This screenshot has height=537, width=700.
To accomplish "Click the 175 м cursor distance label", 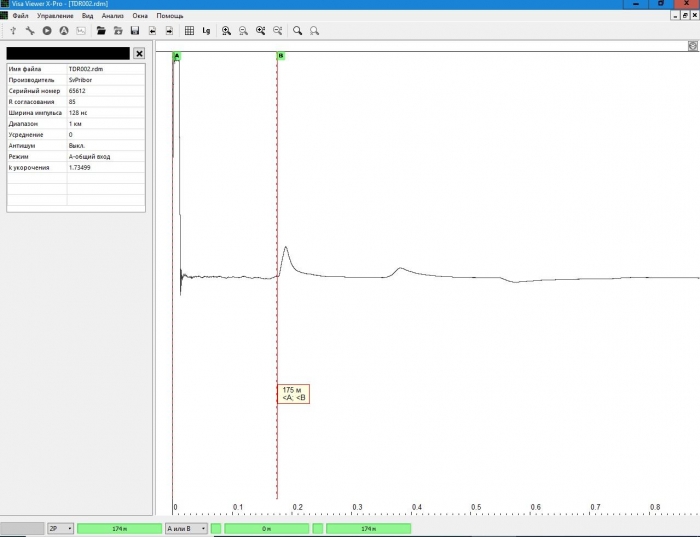I will click(293, 394).
